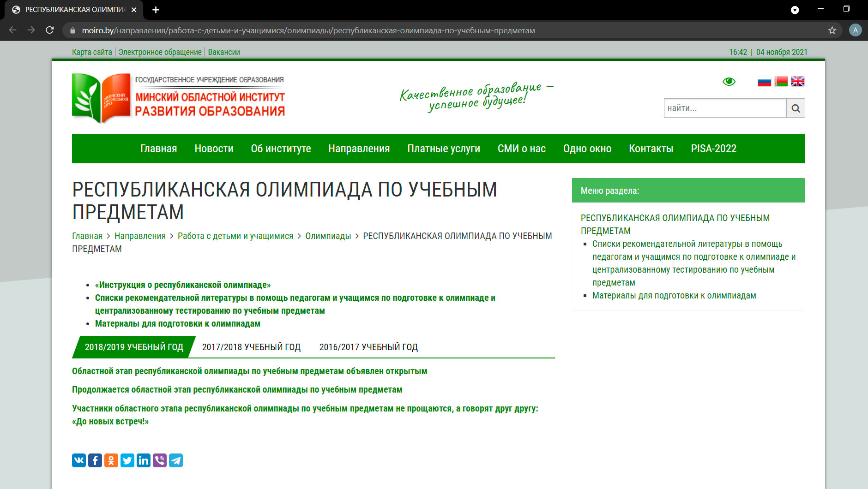The image size is (868, 489).
Task: Click breadcrumb 'Направления'
Action: click(x=140, y=236)
